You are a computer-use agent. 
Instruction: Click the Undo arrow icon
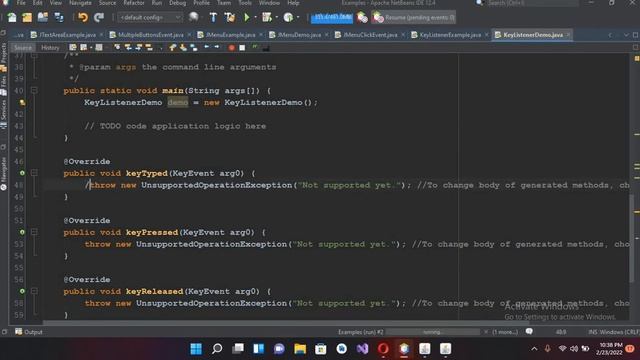pyautogui.click(x=83, y=18)
